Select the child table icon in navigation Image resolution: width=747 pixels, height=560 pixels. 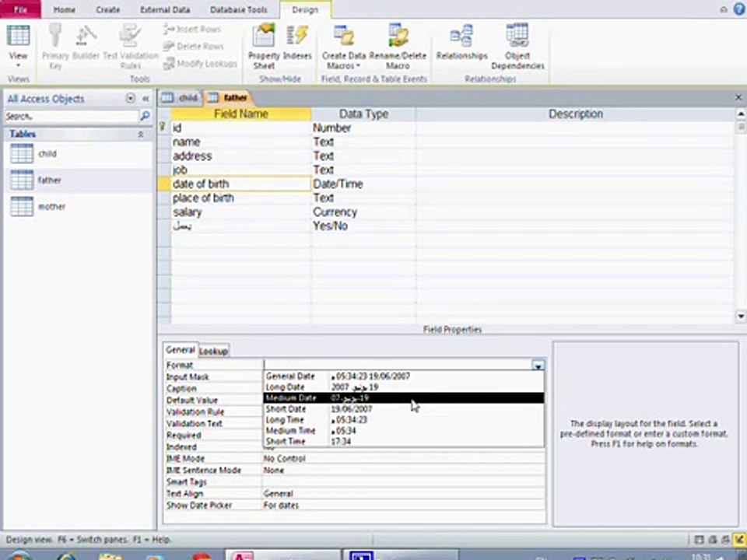coord(22,154)
